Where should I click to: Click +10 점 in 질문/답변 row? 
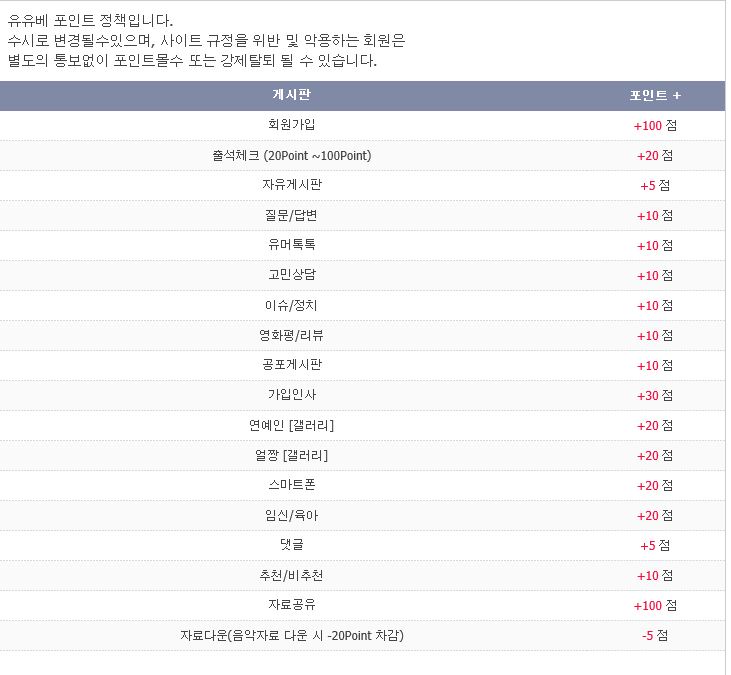tap(655, 215)
